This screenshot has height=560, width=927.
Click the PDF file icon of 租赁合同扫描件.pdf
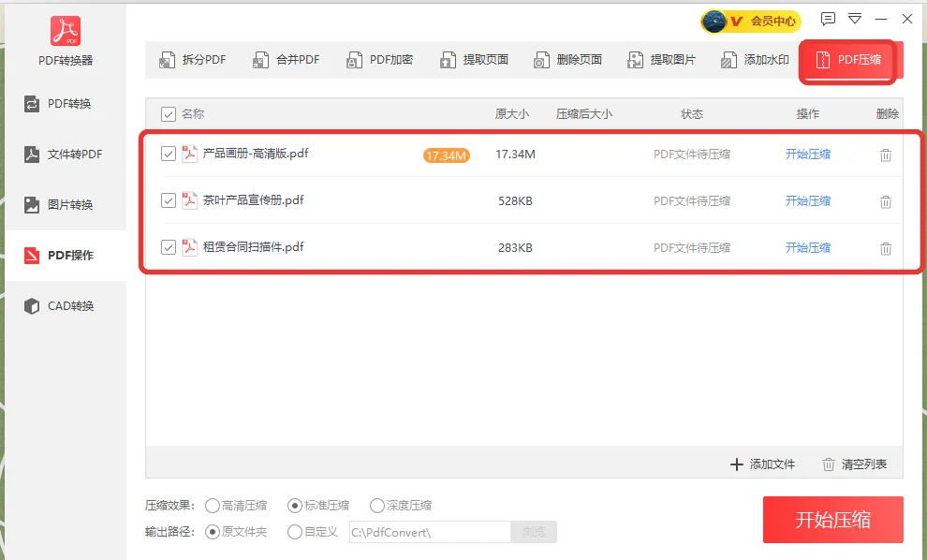189,247
